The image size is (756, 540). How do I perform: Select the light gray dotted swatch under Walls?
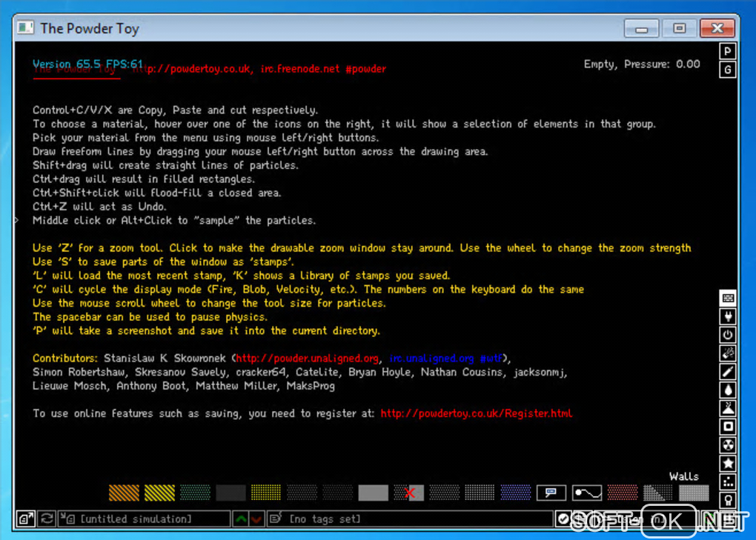(694, 493)
